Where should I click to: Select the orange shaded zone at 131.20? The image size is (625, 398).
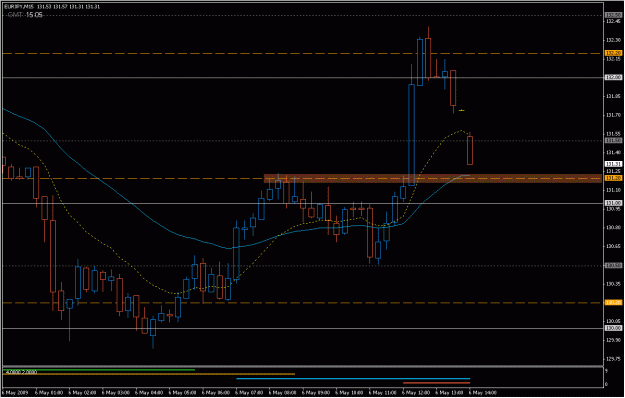pos(432,178)
